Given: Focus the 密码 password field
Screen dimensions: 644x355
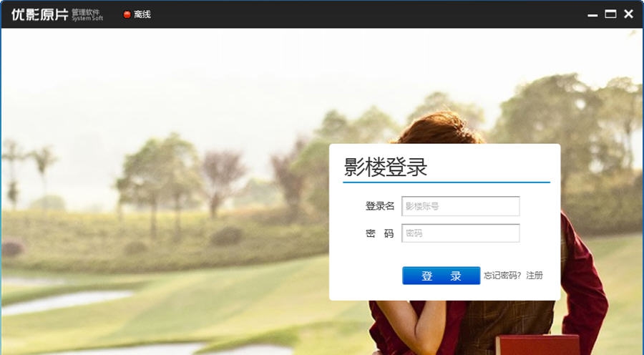Looking at the screenshot, I should tap(460, 233).
